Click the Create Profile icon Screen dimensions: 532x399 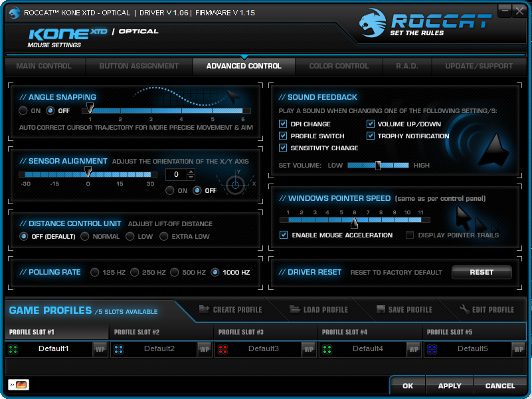click(203, 309)
